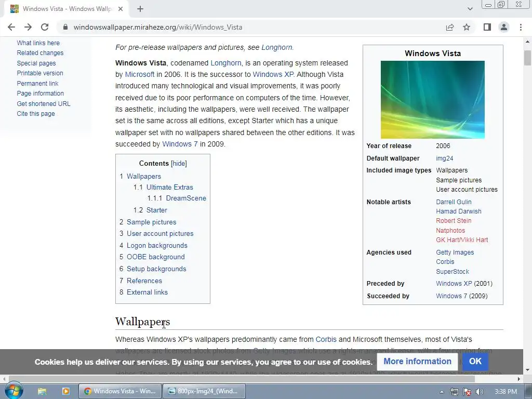This screenshot has height=399, width=532.
Task: Hide the Contents table
Action: [179, 163]
